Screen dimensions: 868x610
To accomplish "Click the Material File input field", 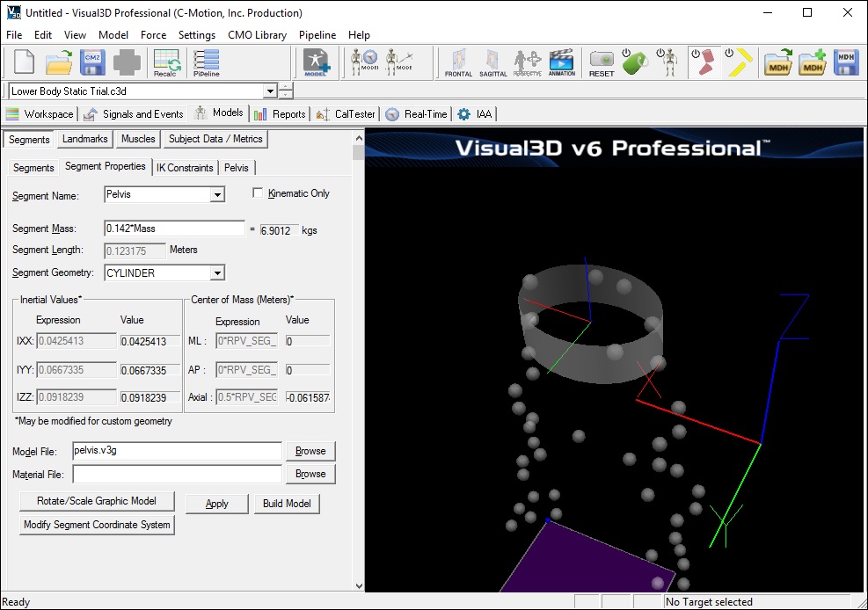I will click(x=177, y=474).
